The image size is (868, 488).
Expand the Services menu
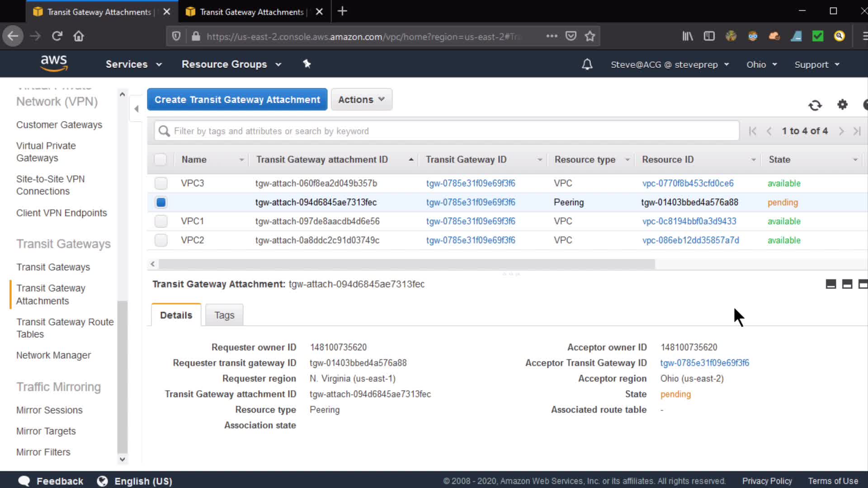point(133,64)
